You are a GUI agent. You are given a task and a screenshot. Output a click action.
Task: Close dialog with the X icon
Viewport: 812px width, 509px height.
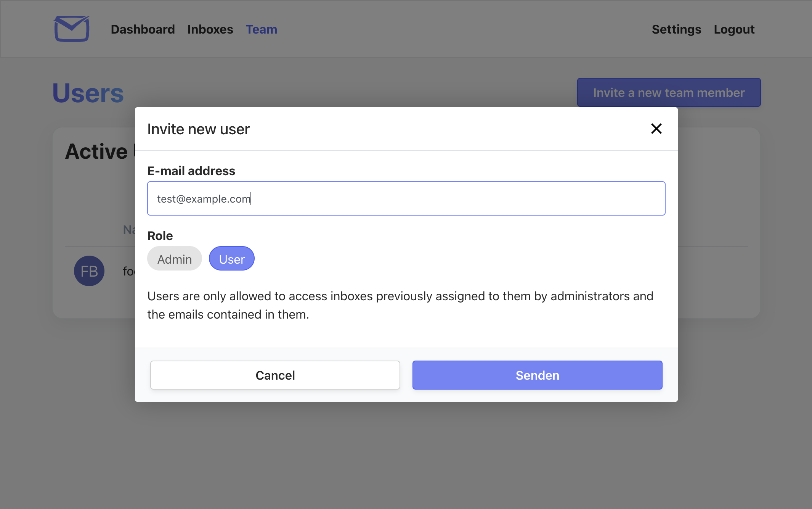tap(656, 129)
